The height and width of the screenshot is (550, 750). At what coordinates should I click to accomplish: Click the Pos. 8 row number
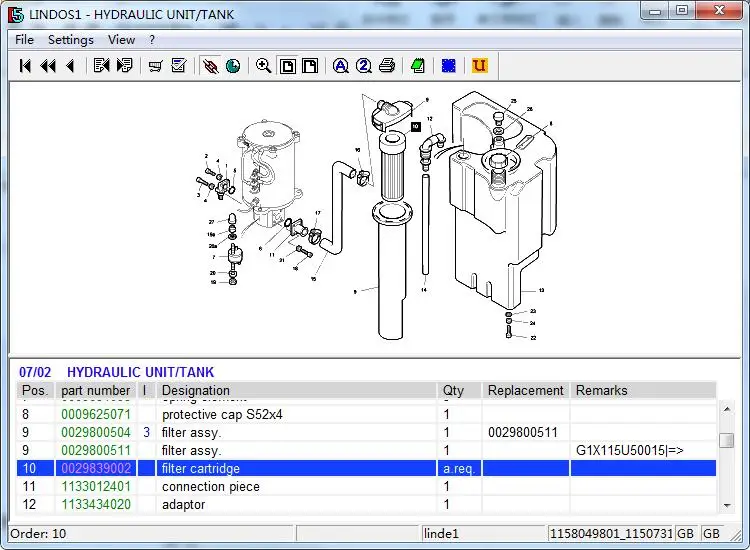25,414
